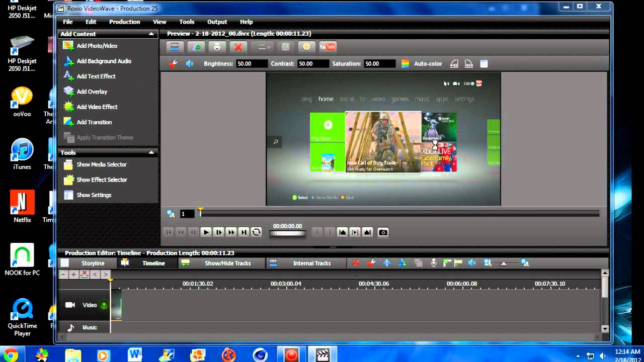The height and width of the screenshot is (362, 644).
Task: Open the Show Media Selector tool
Action: (x=101, y=164)
